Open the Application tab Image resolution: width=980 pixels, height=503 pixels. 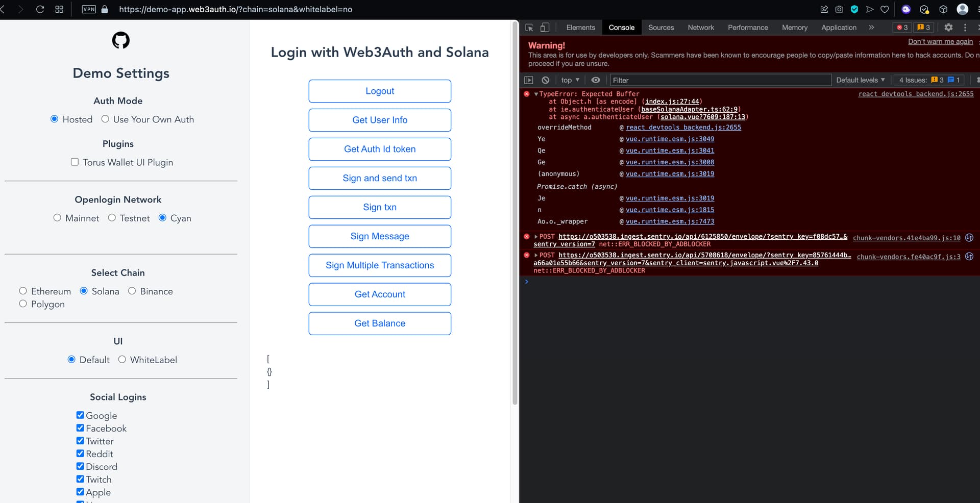pos(839,28)
